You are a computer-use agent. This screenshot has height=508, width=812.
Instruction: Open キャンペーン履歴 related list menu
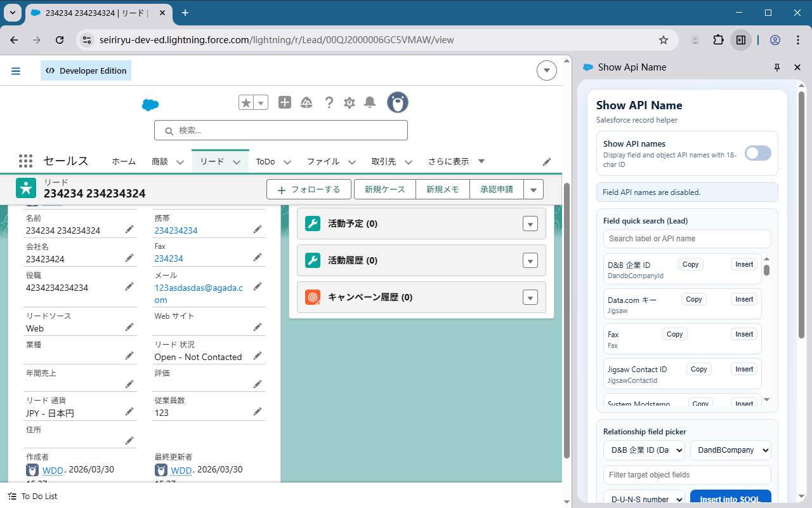click(x=530, y=297)
